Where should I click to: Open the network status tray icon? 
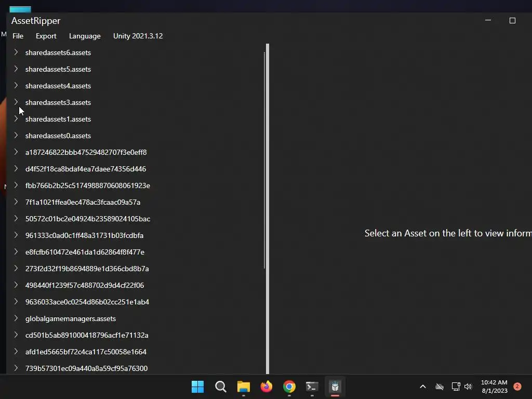pos(456,387)
